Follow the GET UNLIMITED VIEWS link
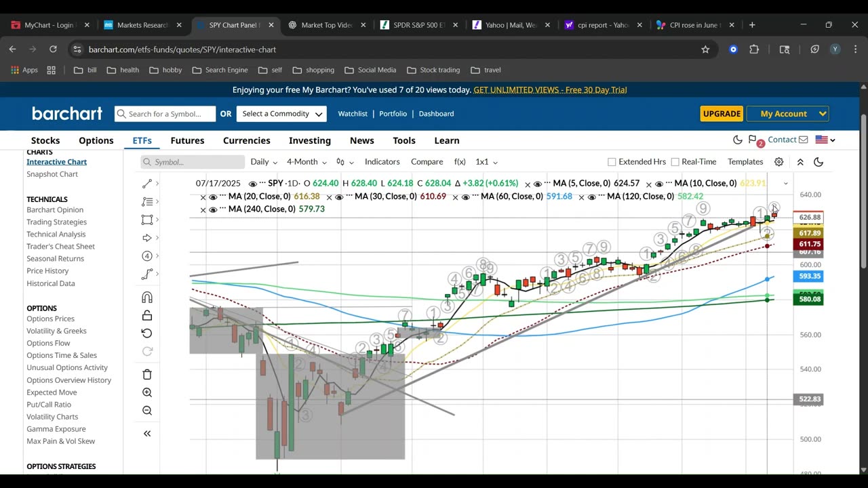Viewport: 868px width, 488px height. pos(550,90)
